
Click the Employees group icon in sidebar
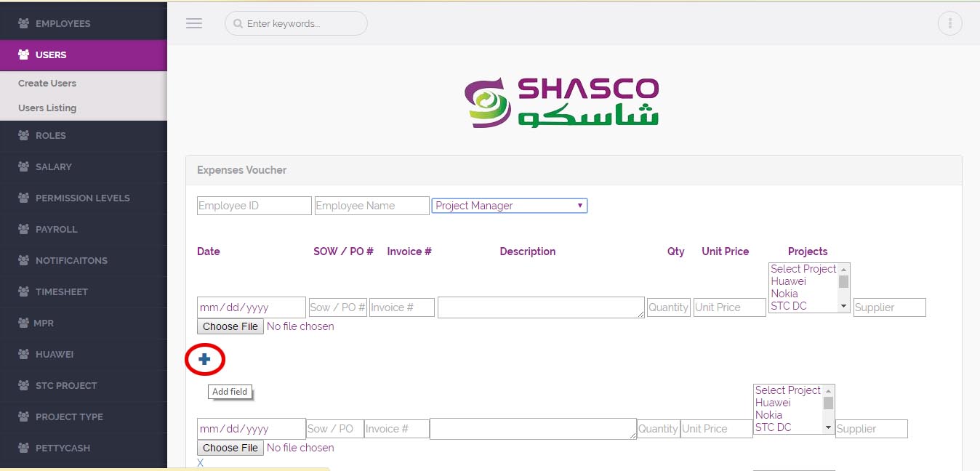[23, 23]
